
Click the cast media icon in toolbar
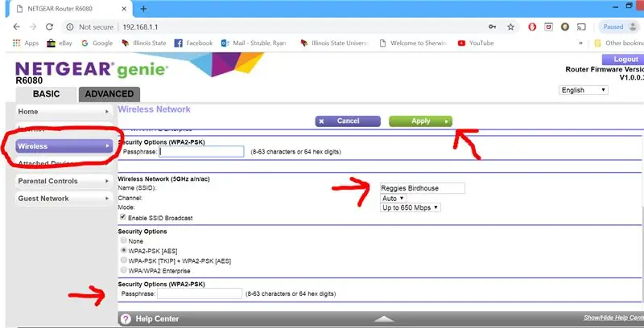(x=581, y=27)
